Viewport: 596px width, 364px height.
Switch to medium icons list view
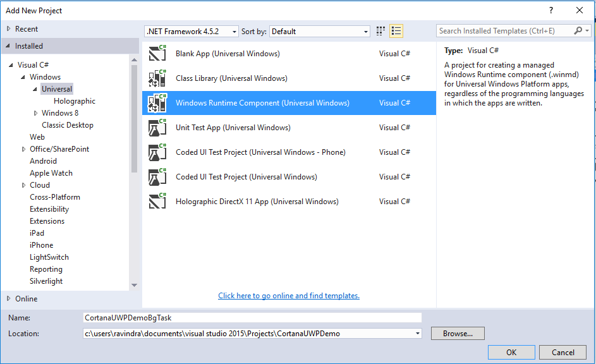coord(396,31)
